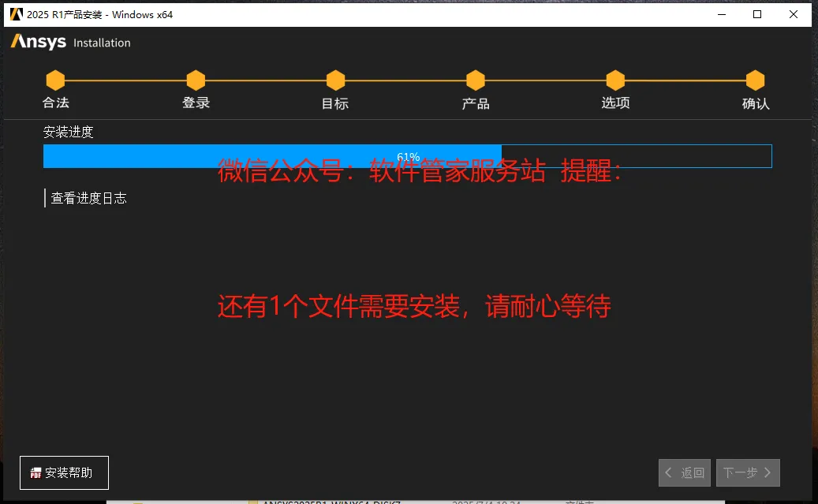This screenshot has height=504, width=818.
Task: Maximize the installer window
Action: point(757,15)
